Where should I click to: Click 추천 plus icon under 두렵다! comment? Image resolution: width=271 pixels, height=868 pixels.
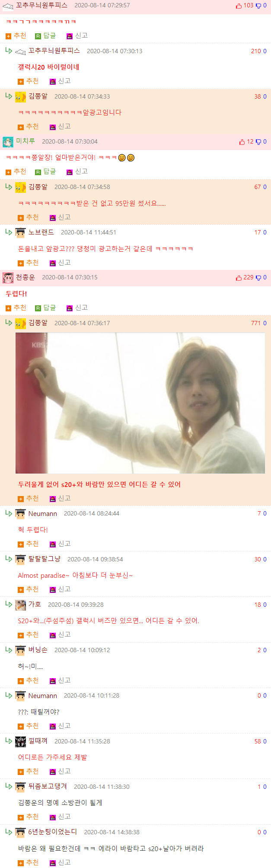click(x=8, y=308)
